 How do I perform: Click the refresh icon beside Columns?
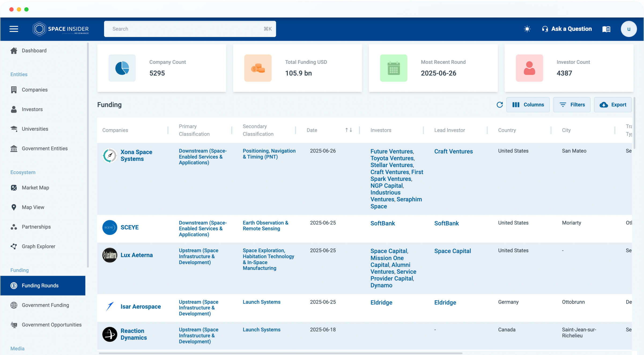(x=499, y=105)
